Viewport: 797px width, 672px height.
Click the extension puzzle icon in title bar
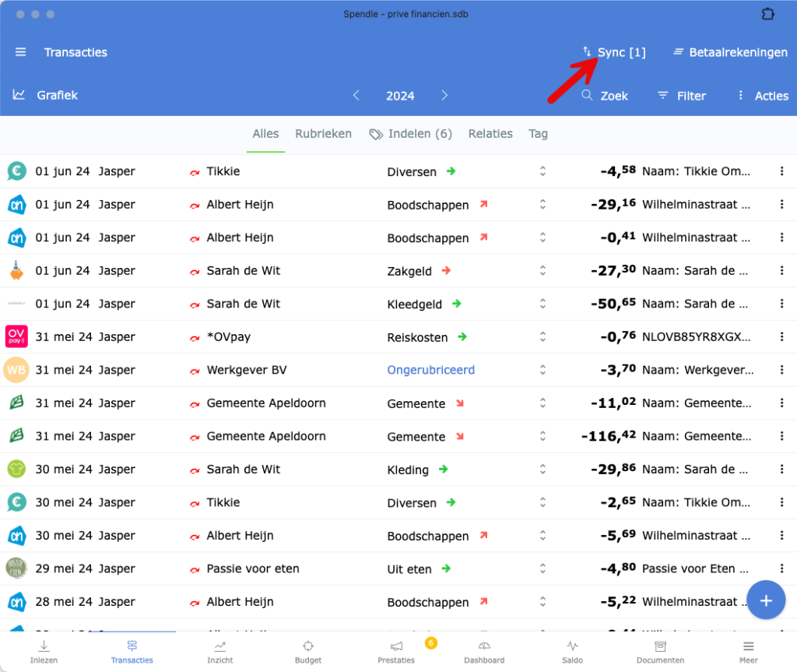tap(767, 14)
